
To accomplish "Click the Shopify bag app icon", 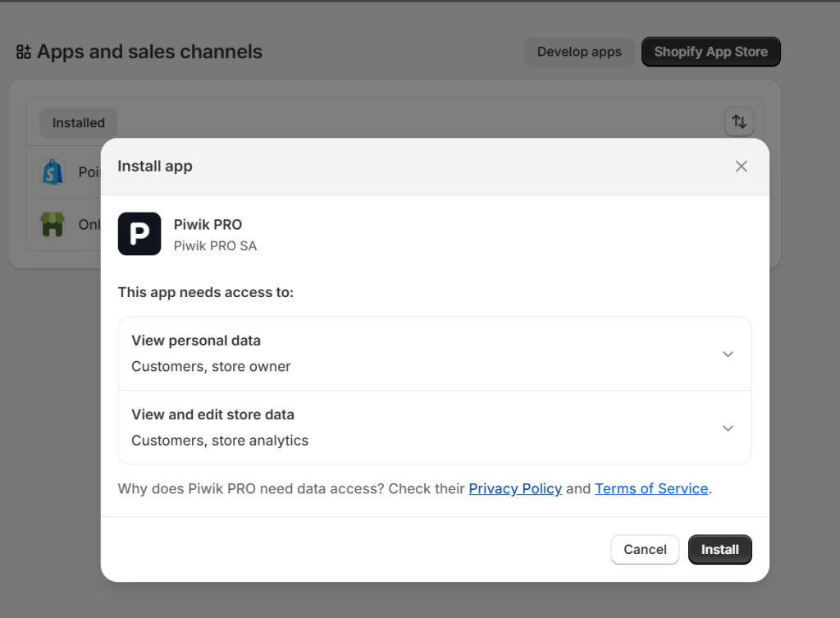I will tap(52, 172).
